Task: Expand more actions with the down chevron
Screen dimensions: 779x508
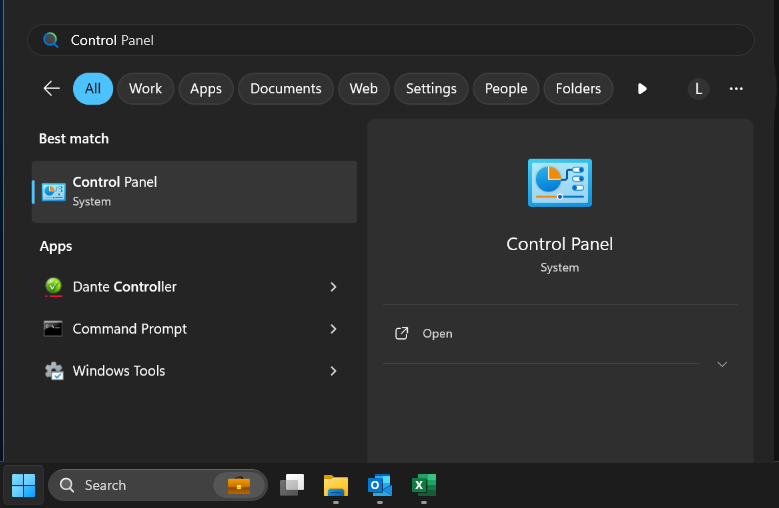Action: pos(722,364)
